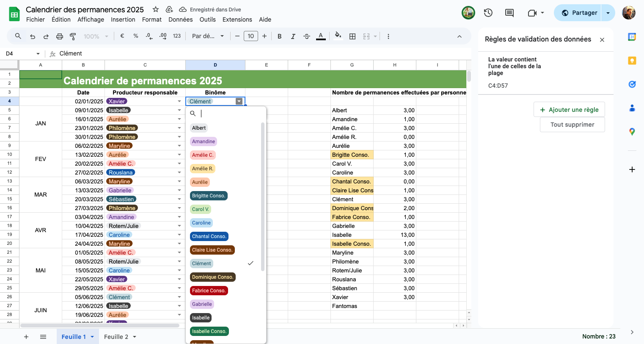Open the font family dropdown

point(208,36)
